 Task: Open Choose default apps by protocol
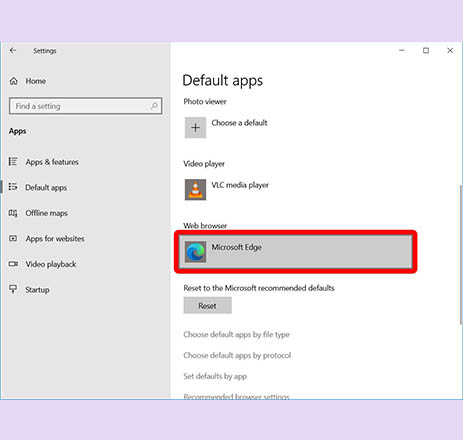point(237,355)
